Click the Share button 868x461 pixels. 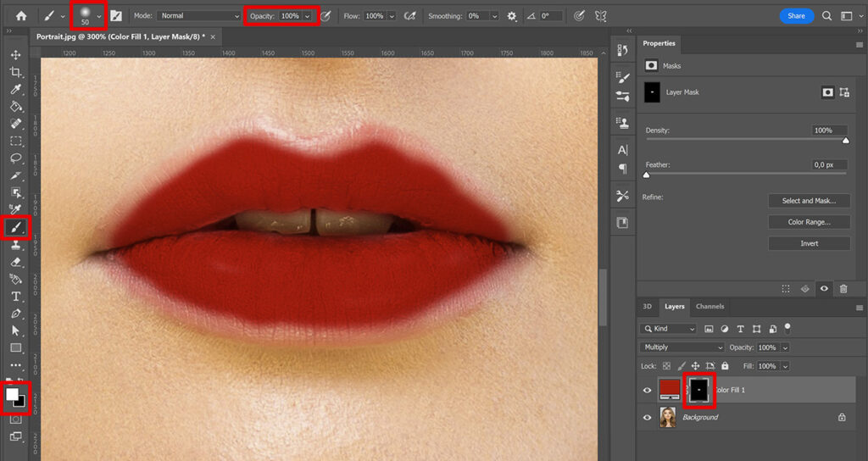point(796,16)
